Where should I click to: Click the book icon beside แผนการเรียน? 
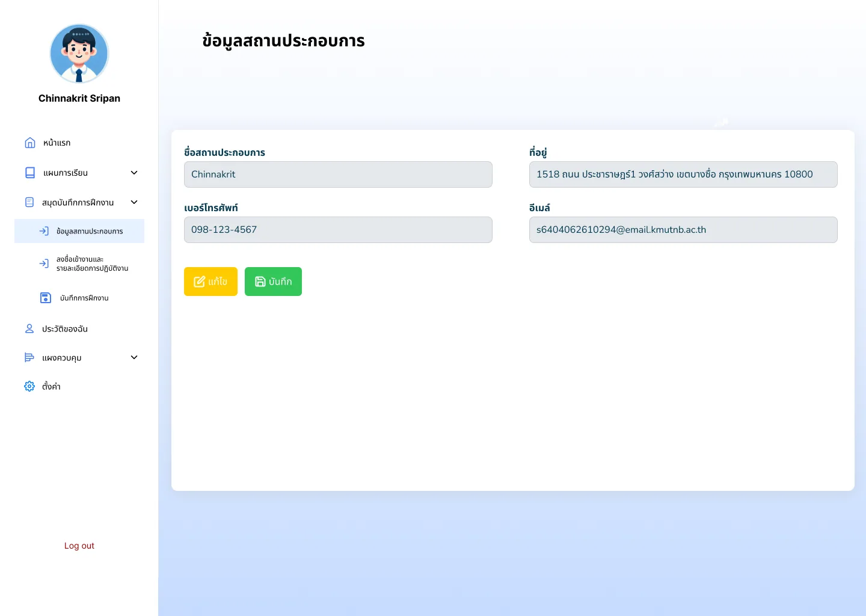(x=30, y=173)
